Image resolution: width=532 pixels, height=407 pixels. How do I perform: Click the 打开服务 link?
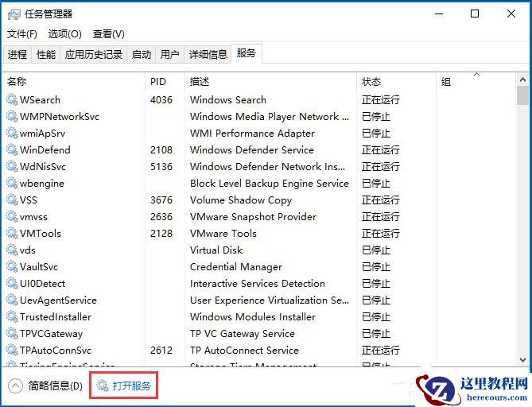(x=132, y=386)
